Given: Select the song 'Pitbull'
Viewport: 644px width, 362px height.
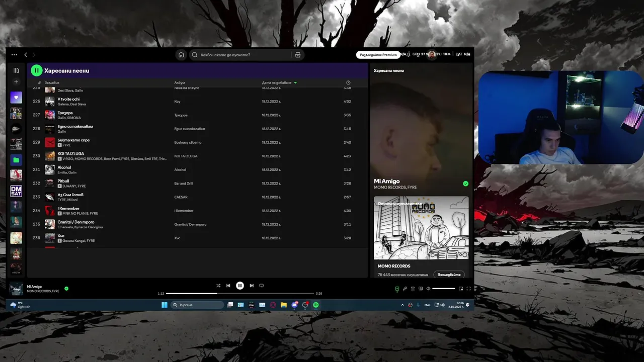Looking at the screenshot, I should click(63, 181).
